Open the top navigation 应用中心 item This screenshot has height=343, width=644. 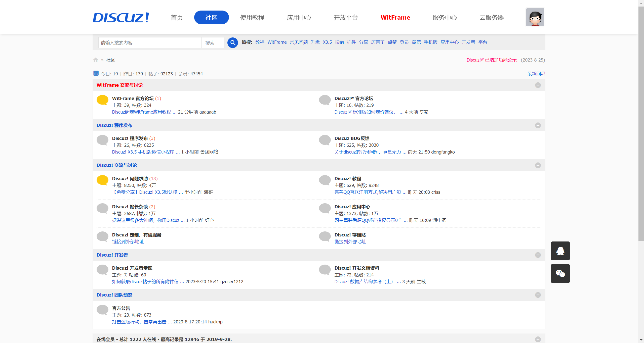(x=299, y=17)
